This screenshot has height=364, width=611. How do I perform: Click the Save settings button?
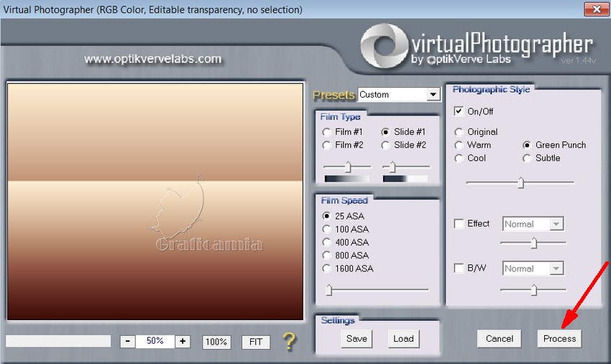pos(357,339)
